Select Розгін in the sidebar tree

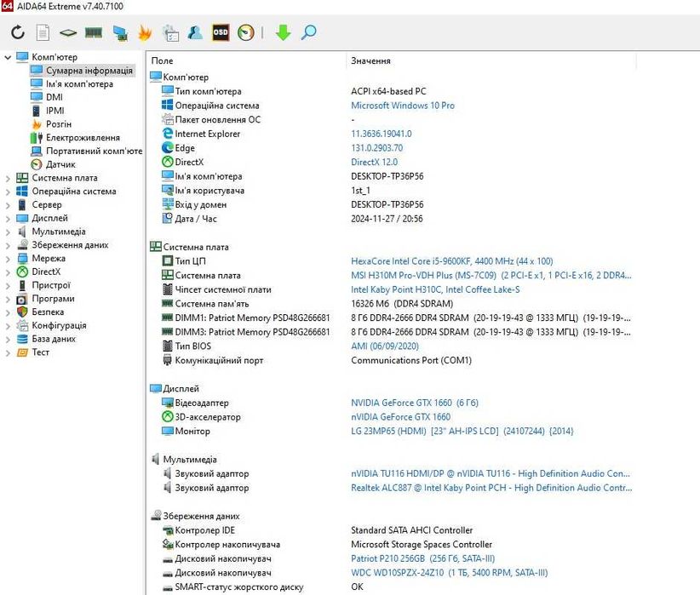[59, 124]
